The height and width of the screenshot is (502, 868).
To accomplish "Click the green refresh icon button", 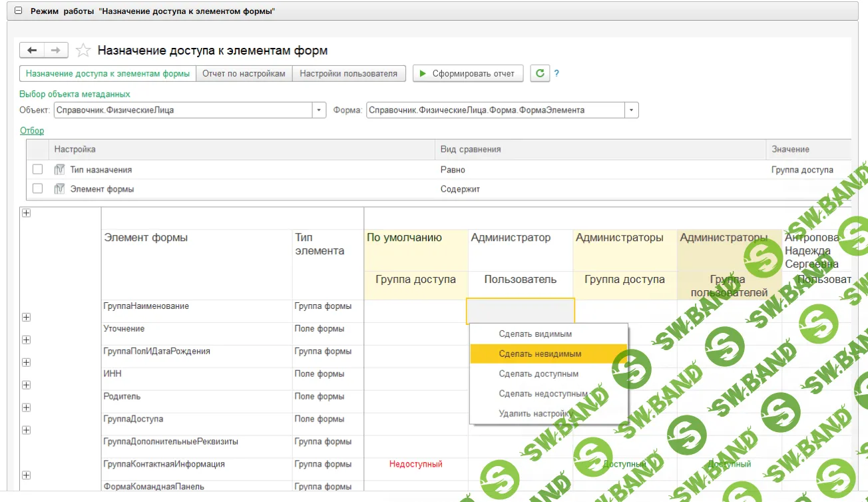I will (540, 73).
